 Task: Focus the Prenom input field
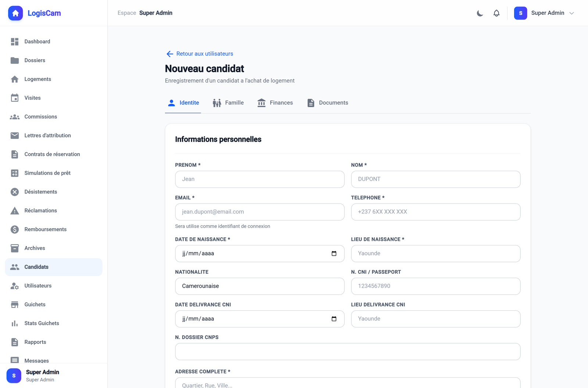[260, 179]
